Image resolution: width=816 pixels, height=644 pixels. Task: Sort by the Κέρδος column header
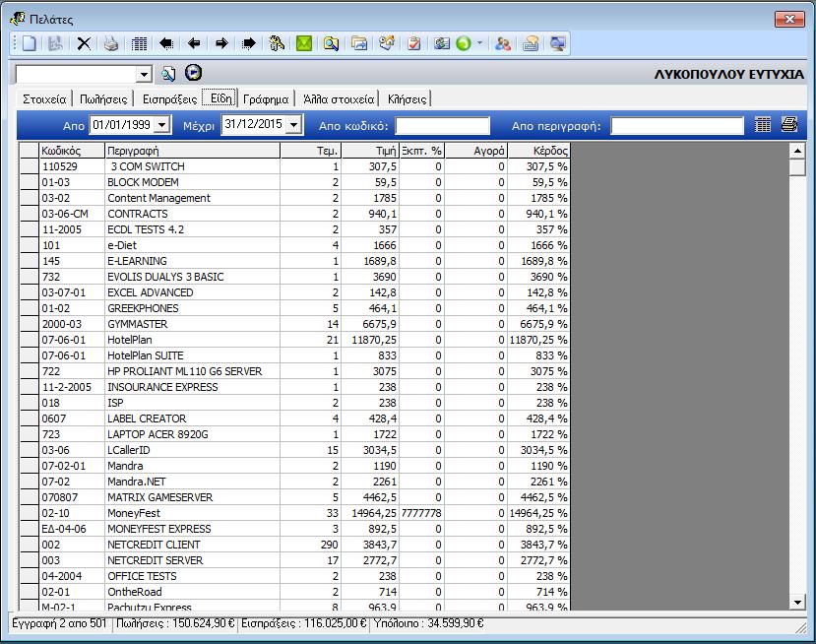(x=539, y=151)
